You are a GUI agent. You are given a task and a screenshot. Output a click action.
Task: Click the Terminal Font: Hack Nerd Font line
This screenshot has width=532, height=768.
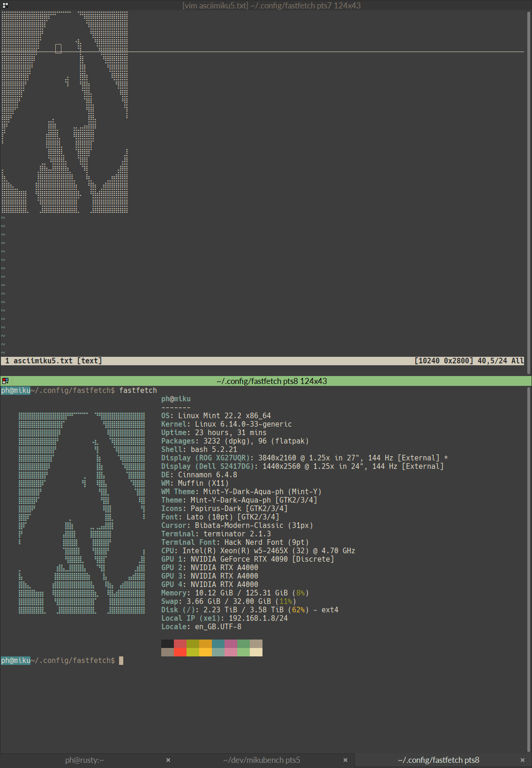click(x=235, y=542)
